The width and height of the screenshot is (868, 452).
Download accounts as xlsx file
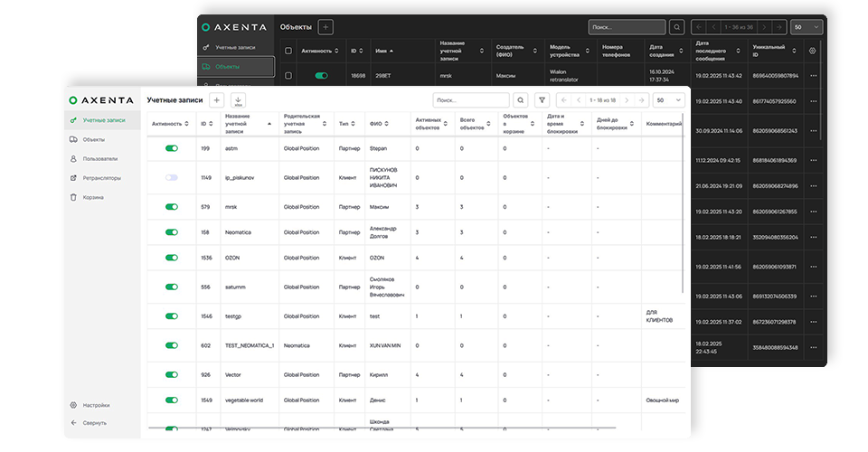pyautogui.click(x=238, y=100)
